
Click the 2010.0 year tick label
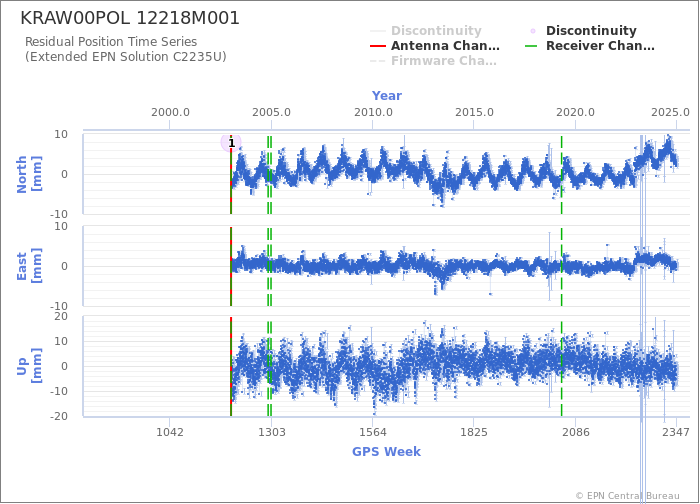coord(373,112)
